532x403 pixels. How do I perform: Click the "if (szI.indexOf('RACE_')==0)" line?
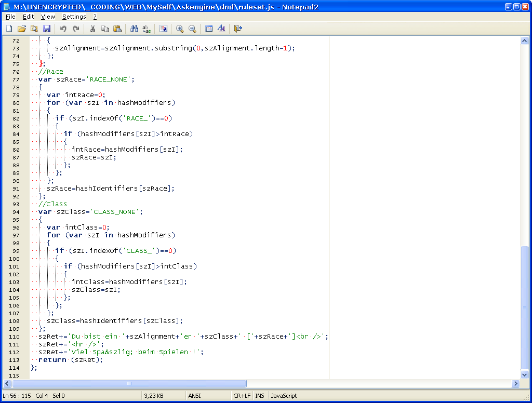point(114,118)
